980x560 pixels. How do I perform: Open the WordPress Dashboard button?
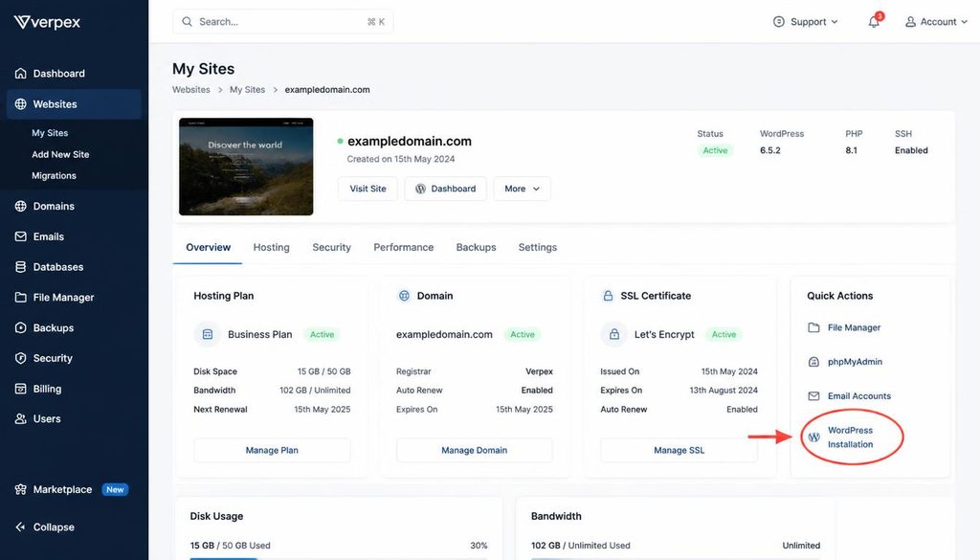tap(446, 189)
